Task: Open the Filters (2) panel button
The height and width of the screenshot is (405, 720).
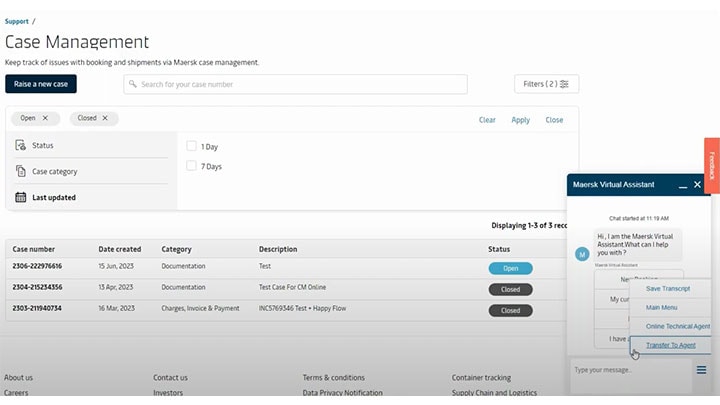Action: [x=546, y=84]
